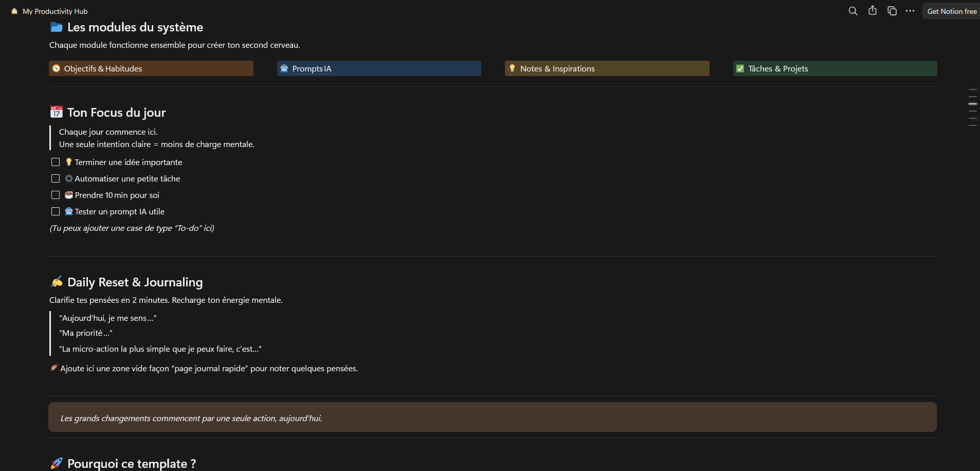Viewport: 980px width, 471px height.
Task: Click the home icon beside My Productivity Hub
Action: [14, 11]
